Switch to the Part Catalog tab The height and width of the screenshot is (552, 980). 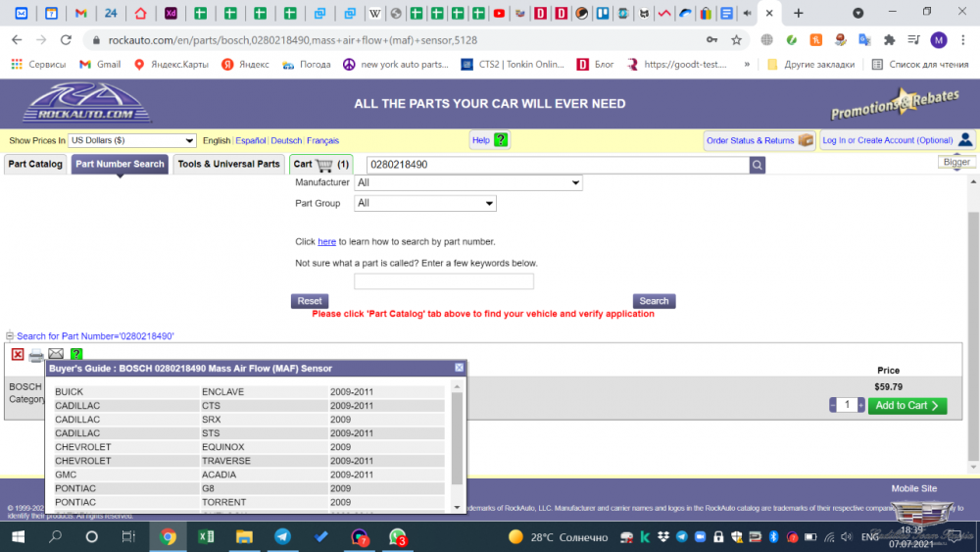click(x=35, y=165)
